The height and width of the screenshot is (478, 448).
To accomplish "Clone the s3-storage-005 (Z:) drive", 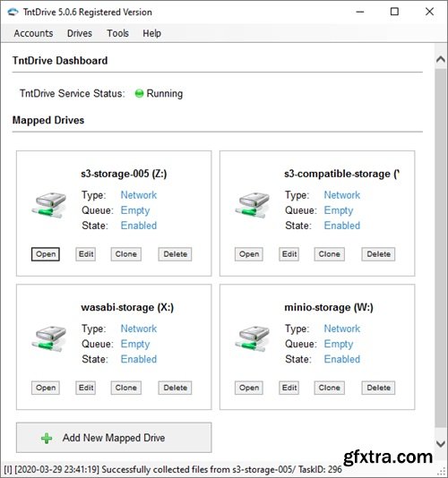I will pos(125,254).
